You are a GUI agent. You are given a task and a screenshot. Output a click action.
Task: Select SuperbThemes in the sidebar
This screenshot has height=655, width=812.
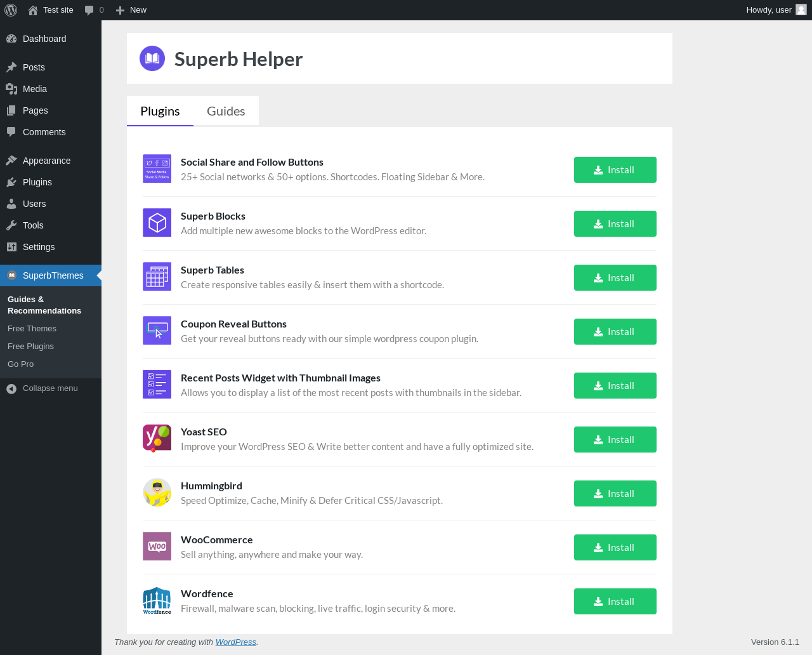pyautogui.click(x=51, y=275)
